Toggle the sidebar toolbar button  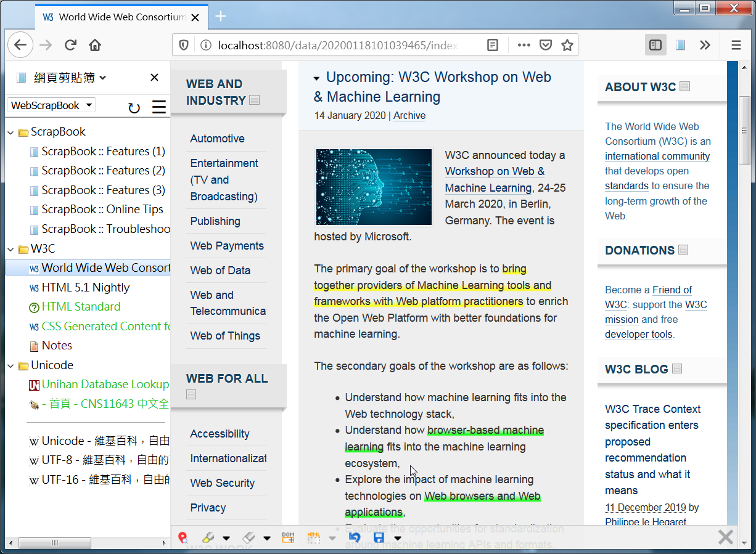coord(656,45)
